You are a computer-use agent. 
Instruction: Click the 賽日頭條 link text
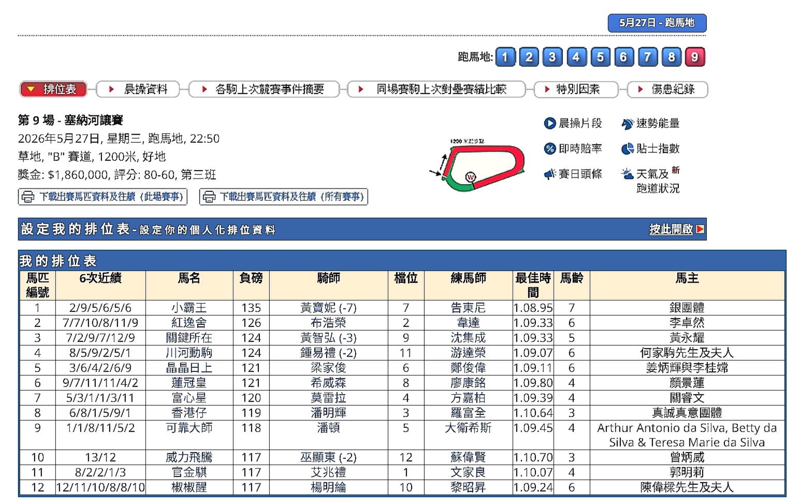coord(580,174)
